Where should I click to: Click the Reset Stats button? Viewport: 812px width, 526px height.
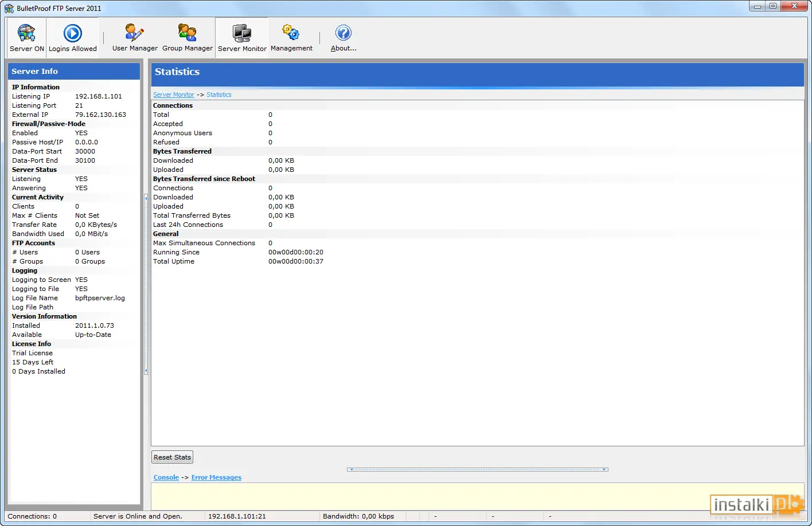click(x=172, y=457)
